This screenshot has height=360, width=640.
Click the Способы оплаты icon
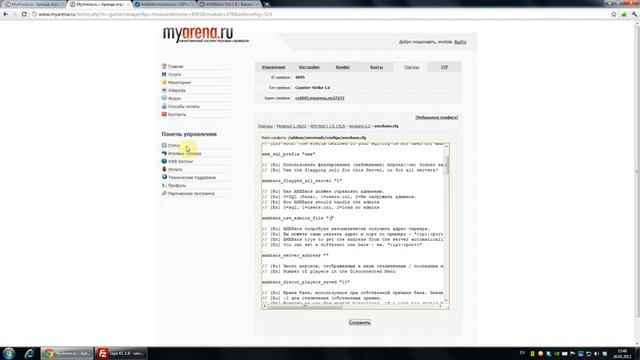tap(164, 106)
